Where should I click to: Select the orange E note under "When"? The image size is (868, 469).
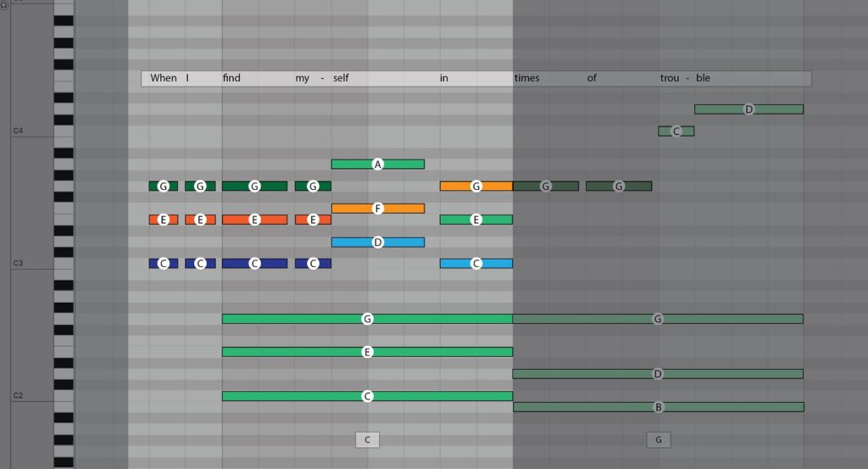[164, 220]
